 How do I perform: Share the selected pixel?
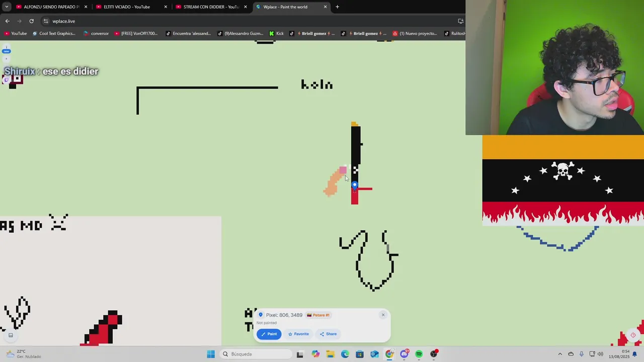coord(328,334)
